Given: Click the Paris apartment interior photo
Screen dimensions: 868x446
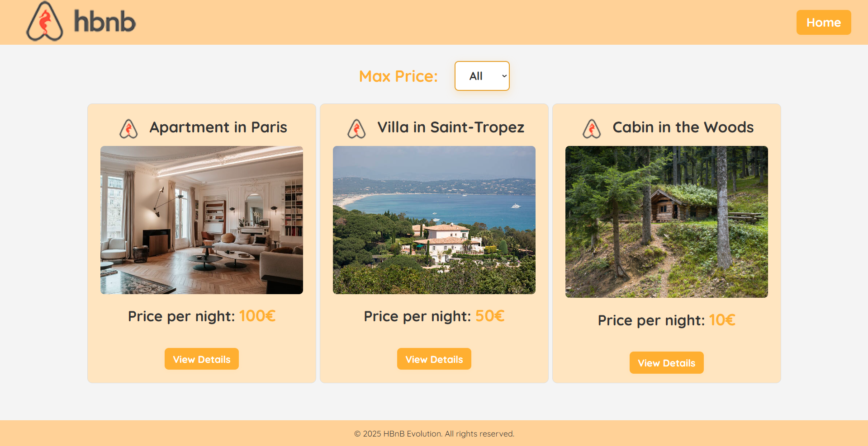Looking at the screenshot, I should coord(202,220).
